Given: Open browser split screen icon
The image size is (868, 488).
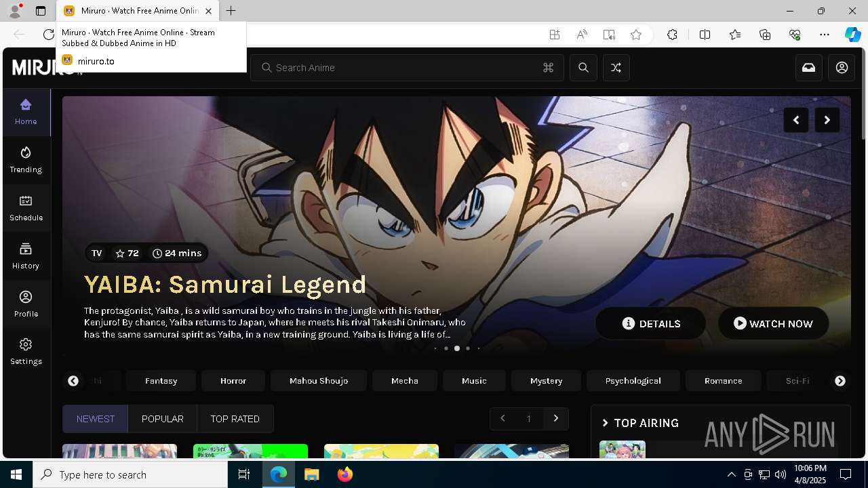Looking at the screenshot, I should (x=705, y=35).
